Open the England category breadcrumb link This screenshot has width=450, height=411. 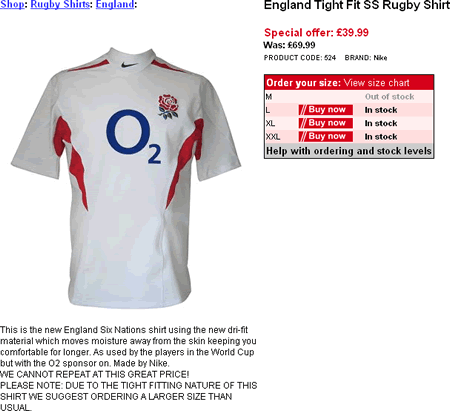[115, 4]
